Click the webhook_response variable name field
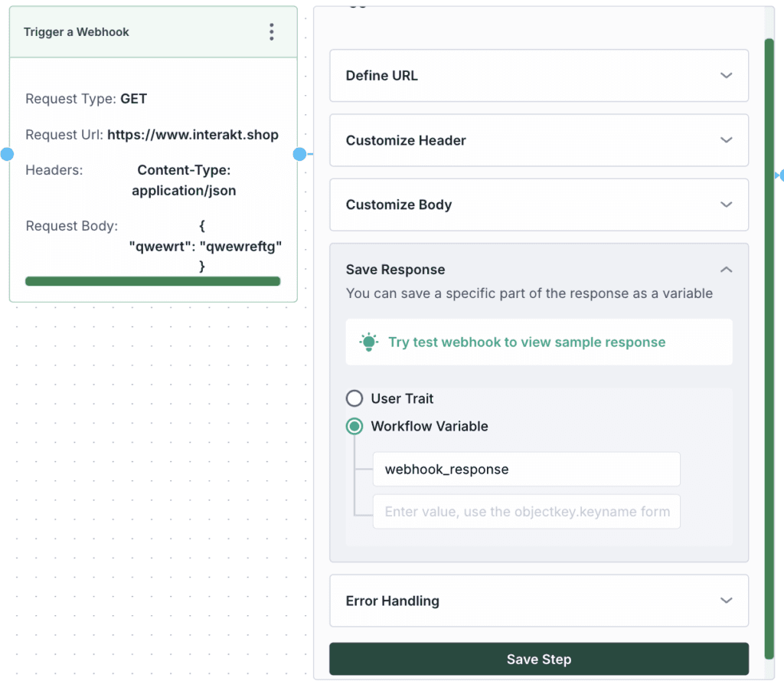This screenshot has height=691, width=784. point(526,469)
